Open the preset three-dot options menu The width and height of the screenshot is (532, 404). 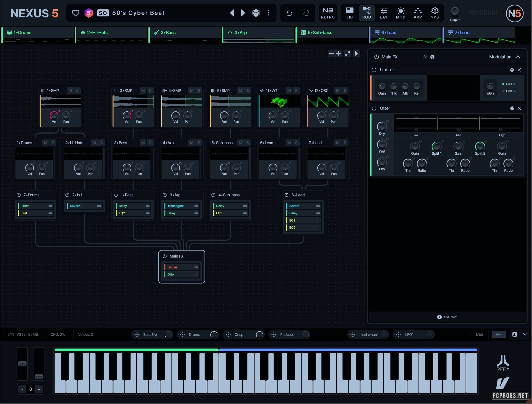(x=269, y=13)
